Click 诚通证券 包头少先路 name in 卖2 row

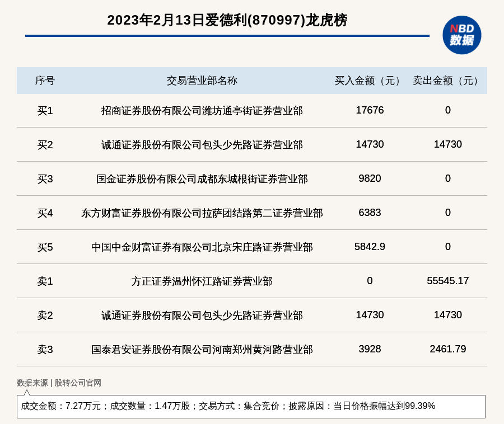pos(202,315)
